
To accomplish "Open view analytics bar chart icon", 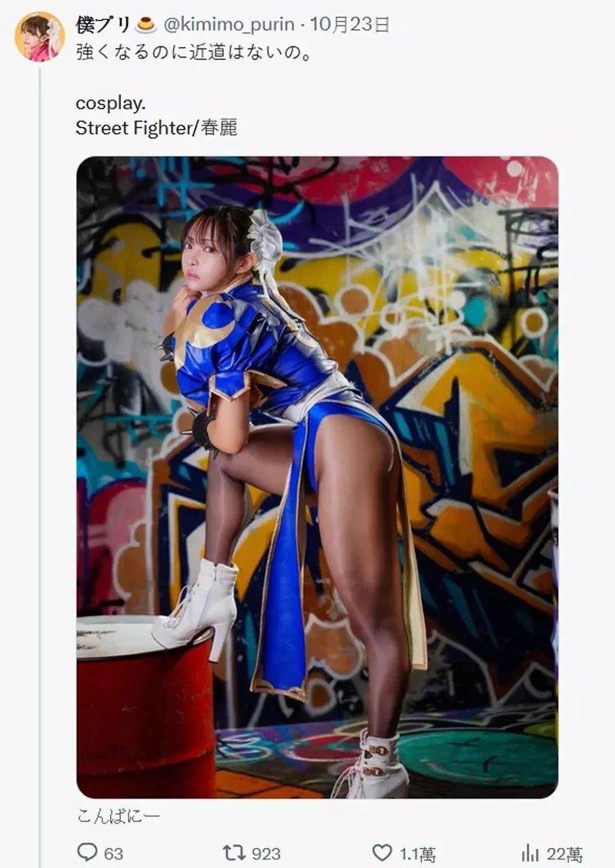I will 530,853.
